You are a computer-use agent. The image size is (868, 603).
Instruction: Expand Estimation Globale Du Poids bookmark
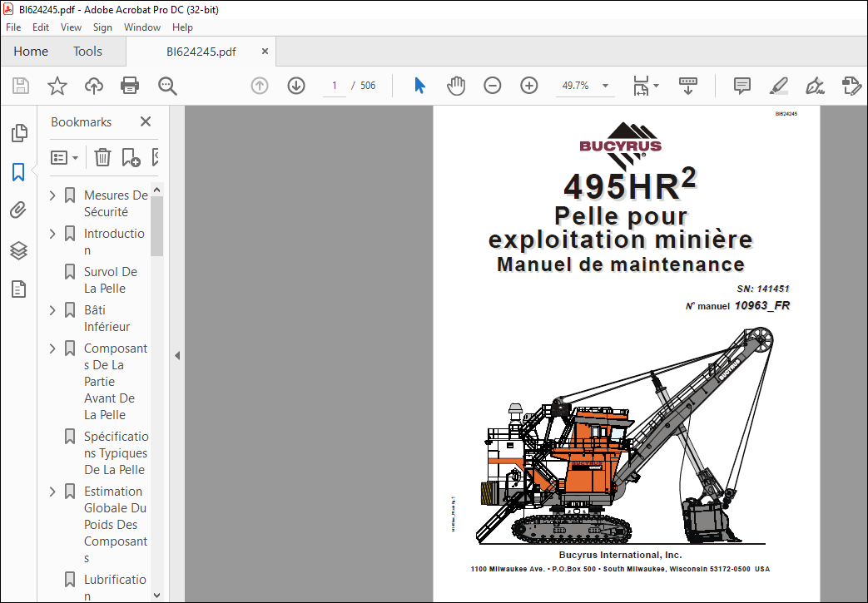[x=52, y=492]
